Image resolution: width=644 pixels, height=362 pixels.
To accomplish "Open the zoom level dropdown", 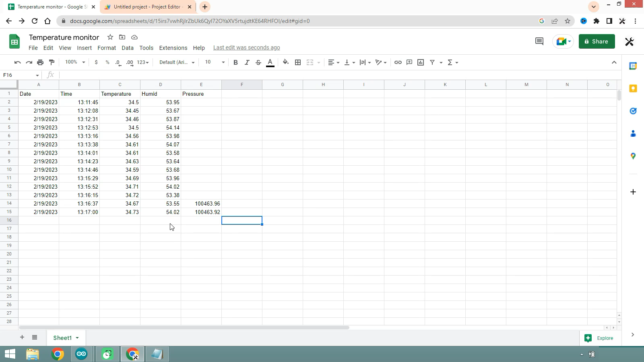I will pyautogui.click(x=75, y=62).
